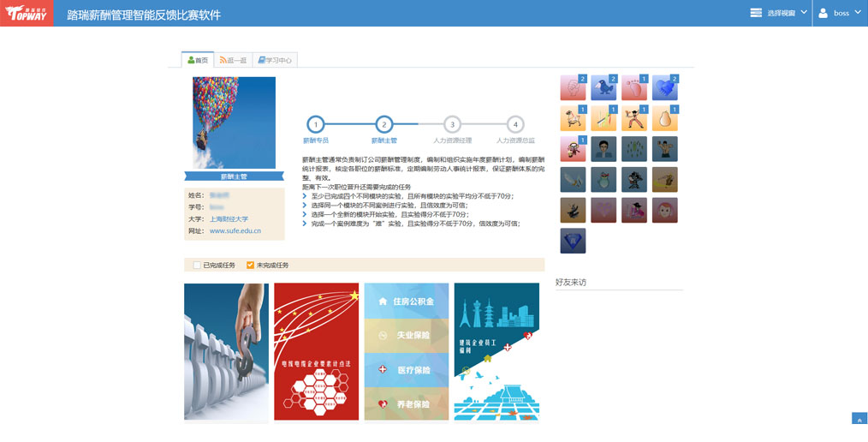Click the footprint achievement badge
This screenshot has height=442, width=868.
pyautogui.click(x=634, y=88)
